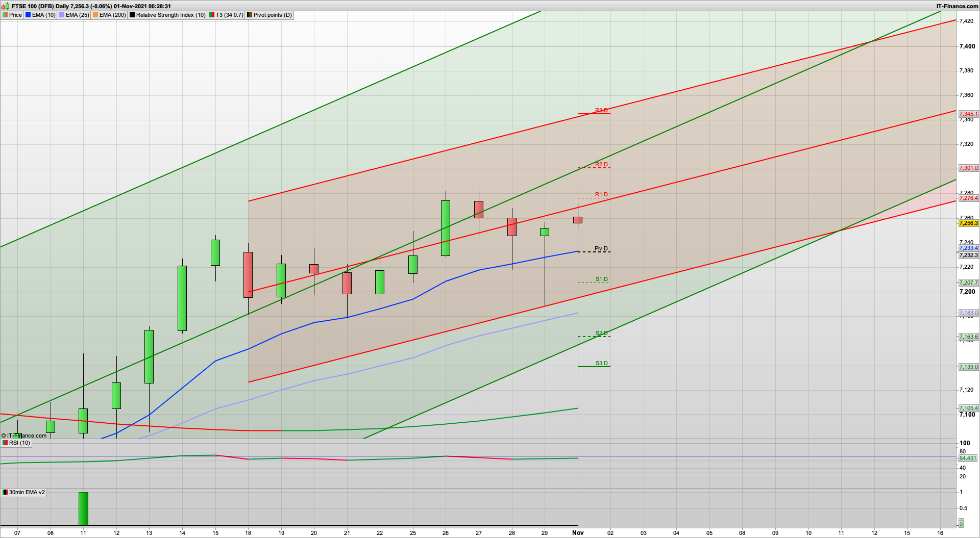Viewport: 980px width, 538px height.
Task: Click the R1 D pivot label
Action: pos(601,194)
